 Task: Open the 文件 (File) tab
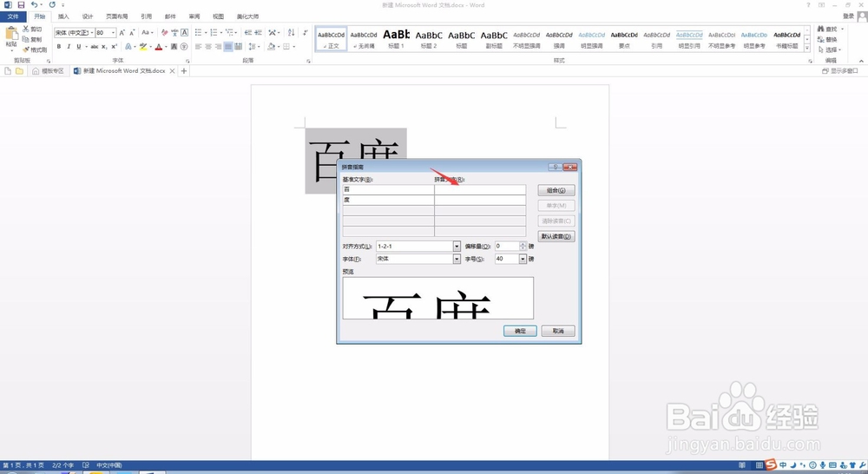[x=13, y=16]
